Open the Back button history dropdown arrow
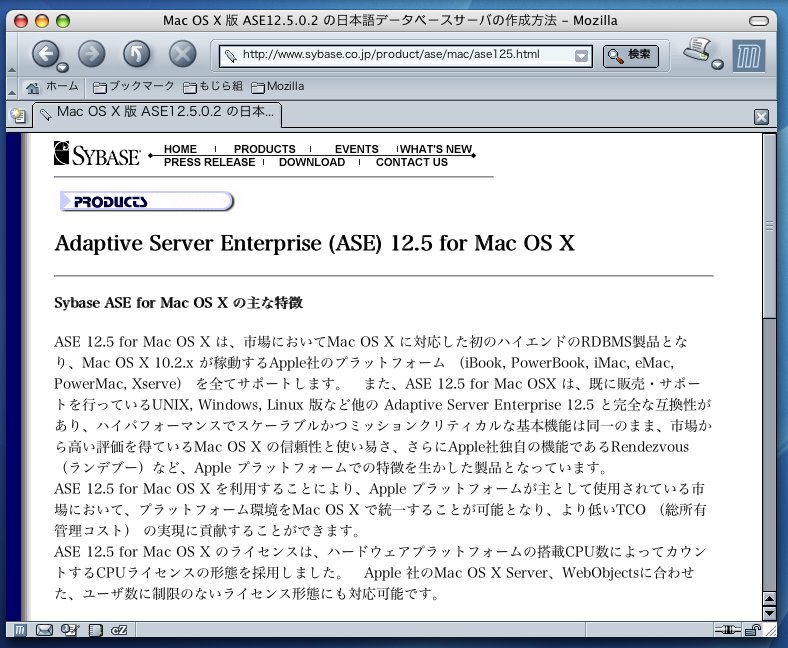Image resolution: width=788 pixels, height=648 pixels. (62, 67)
